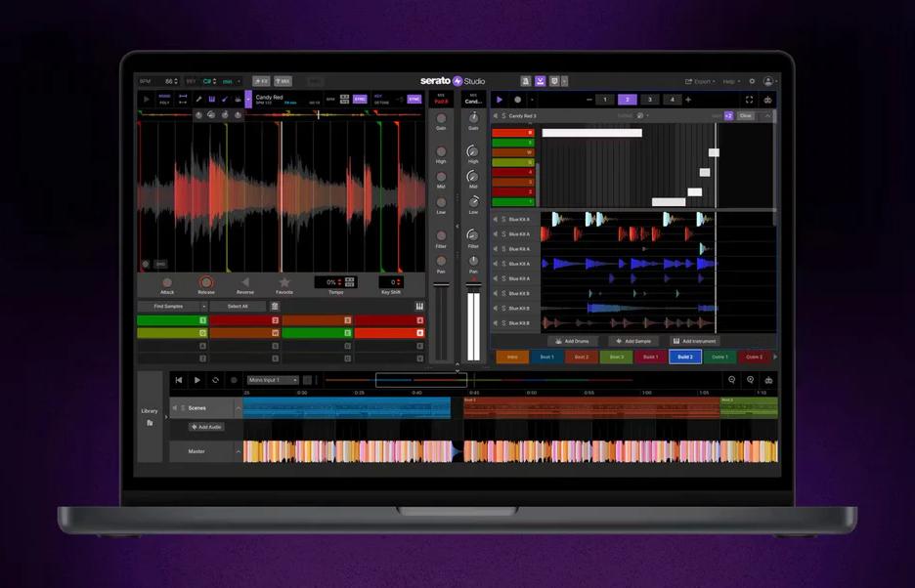Click the trash icon beside Select All

coord(275,307)
